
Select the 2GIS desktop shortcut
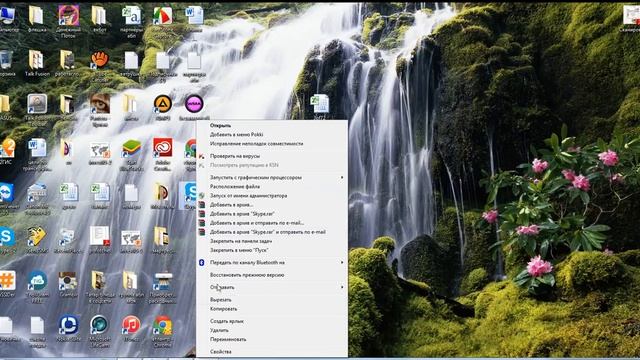coord(7,148)
